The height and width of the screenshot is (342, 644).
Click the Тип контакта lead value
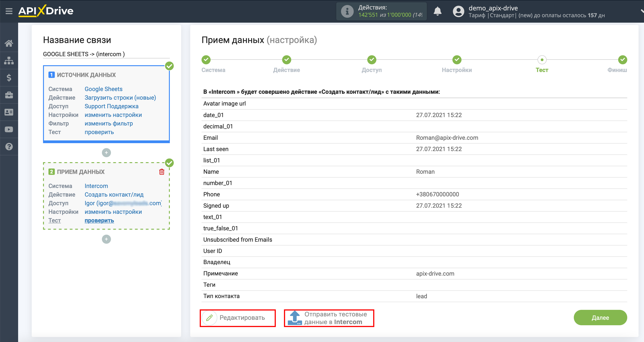[x=421, y=296]
